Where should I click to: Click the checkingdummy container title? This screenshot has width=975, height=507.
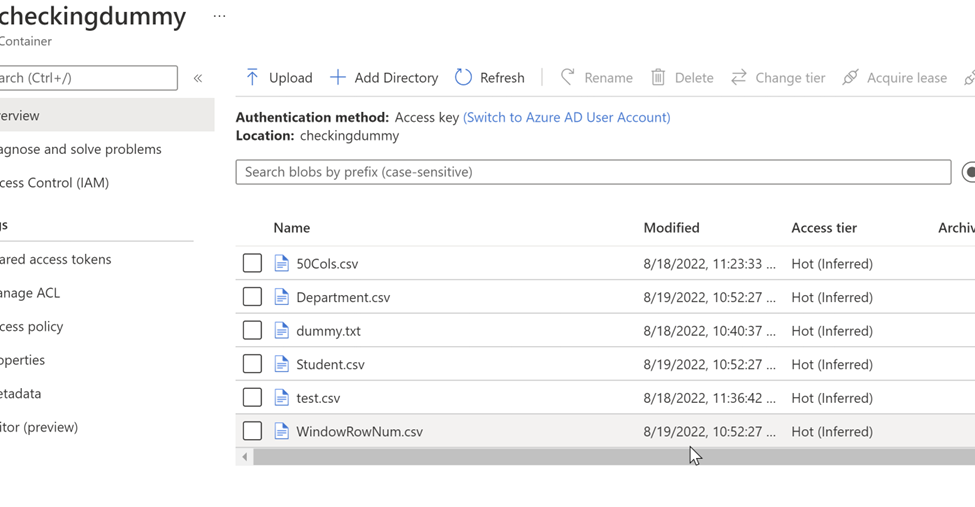tap(92, 16)
